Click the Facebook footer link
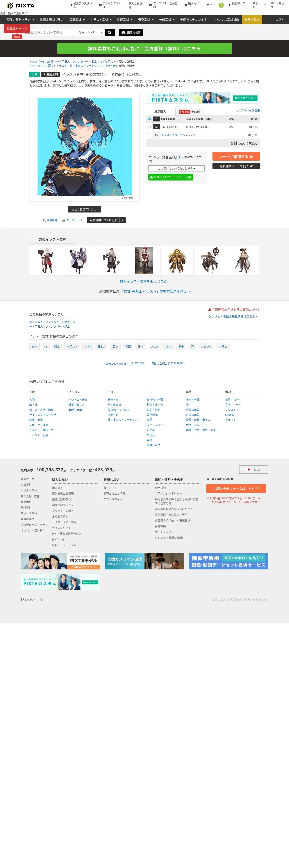This screenshot has width=289, height=868. coord(28,599)
